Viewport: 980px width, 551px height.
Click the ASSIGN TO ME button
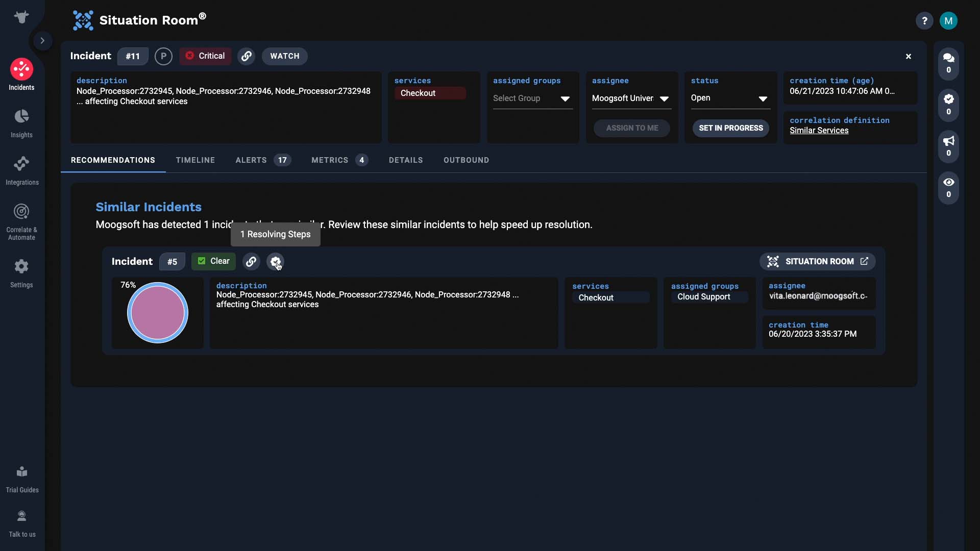pyautogui.click(x=632, y=128)
